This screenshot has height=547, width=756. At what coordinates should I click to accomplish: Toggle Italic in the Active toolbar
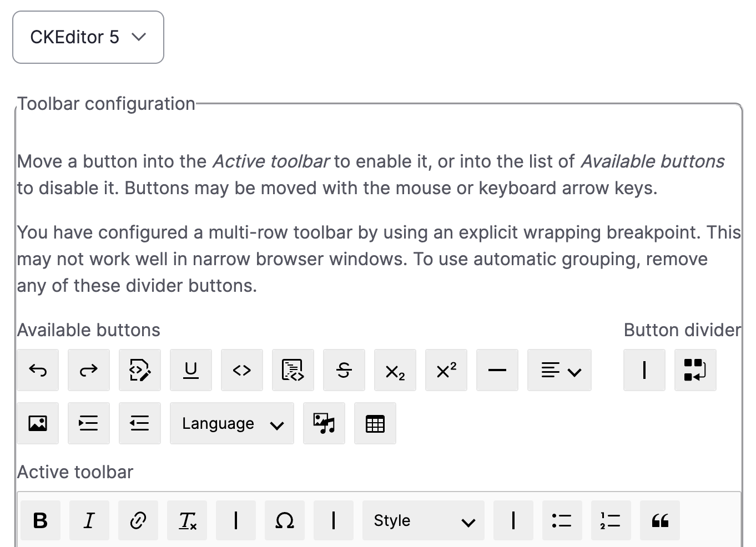(x=89, y=520)
